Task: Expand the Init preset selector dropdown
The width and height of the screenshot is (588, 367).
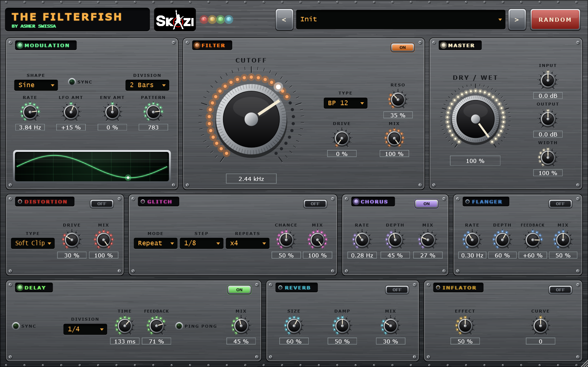Action: (401, 19)
